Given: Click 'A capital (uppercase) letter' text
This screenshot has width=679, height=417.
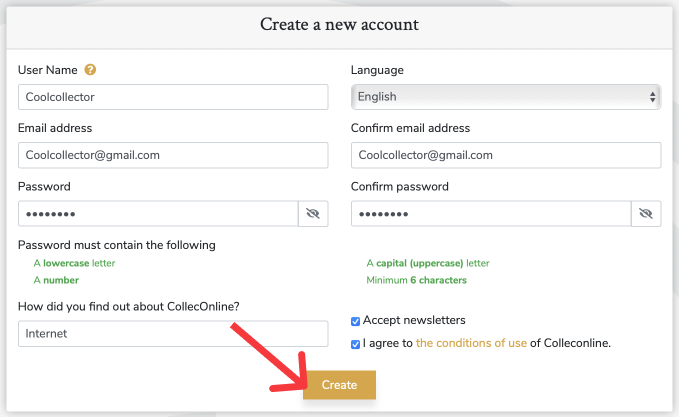Looking at the screenshot, I should (x=428, y=263).
